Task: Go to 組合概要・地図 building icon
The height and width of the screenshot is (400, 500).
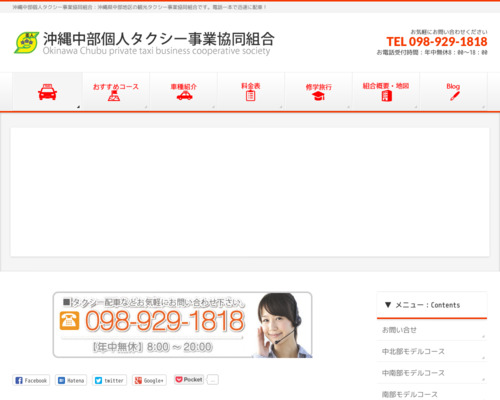Action: (x=386, y=92)
